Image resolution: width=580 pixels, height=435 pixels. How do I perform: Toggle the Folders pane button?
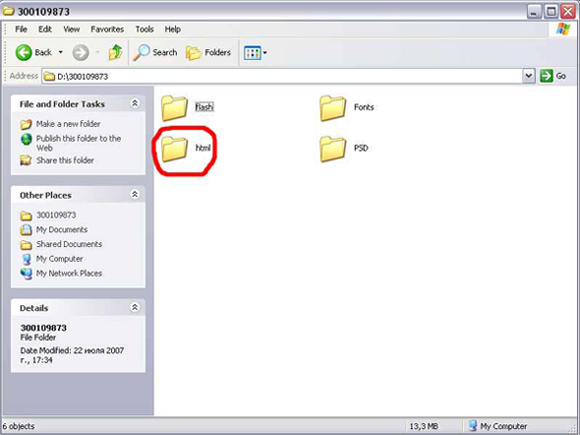tap(209, 53)
